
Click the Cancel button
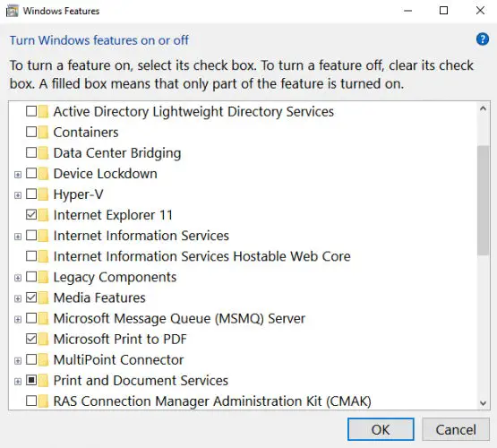click(x=456, y=429)
